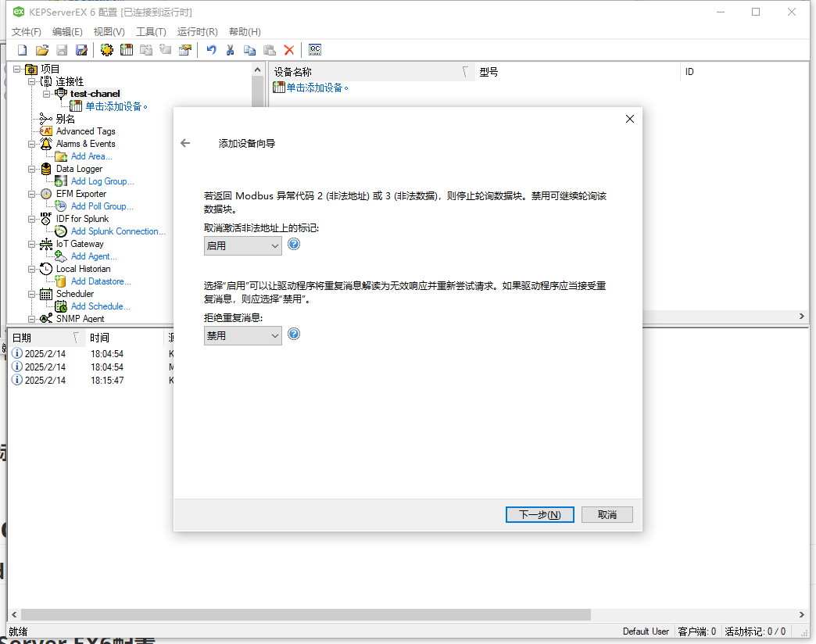Click the Properties toolbar icon
816x644 pixels.
coord(184,50)
